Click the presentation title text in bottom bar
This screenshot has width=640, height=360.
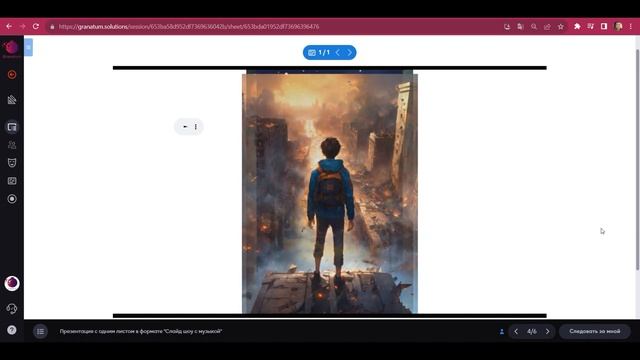(x=141, y=331)
